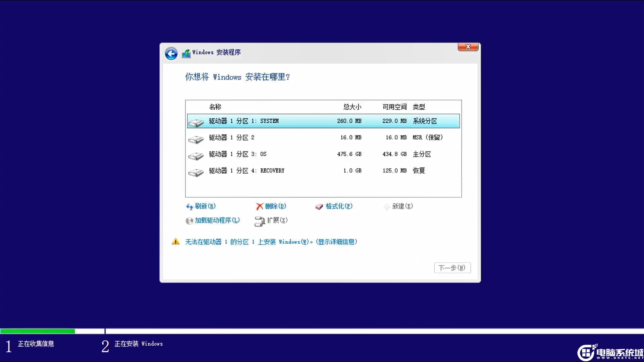Click the 总大小 column header
The width and height of the screenshot is (644, 362).
[x=352, y=107]
